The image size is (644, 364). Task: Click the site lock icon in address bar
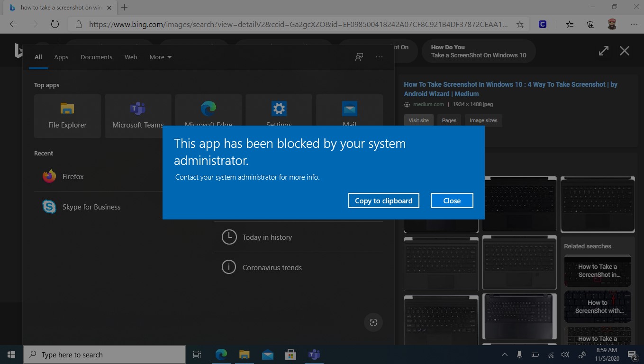click(x=79, y=24)
